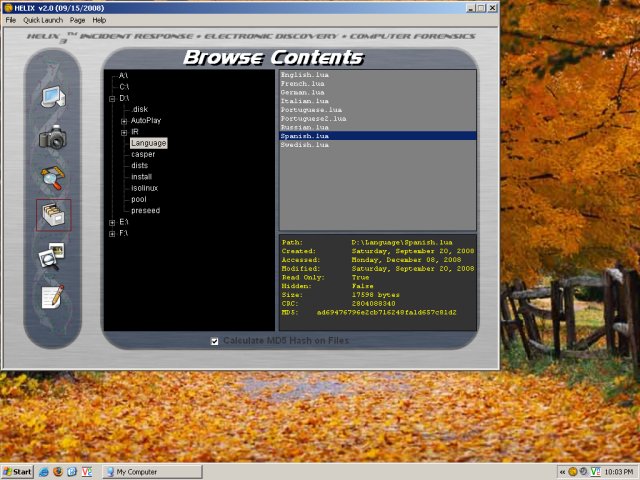The width and height of the screenshot is (640, 480).
Task: Expand the E:\ drive node
Action: [112, 223]
